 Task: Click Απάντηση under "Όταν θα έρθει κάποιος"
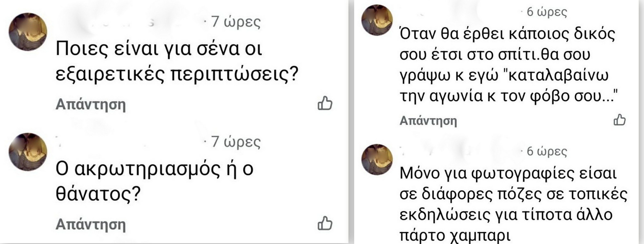coord(428,121)
